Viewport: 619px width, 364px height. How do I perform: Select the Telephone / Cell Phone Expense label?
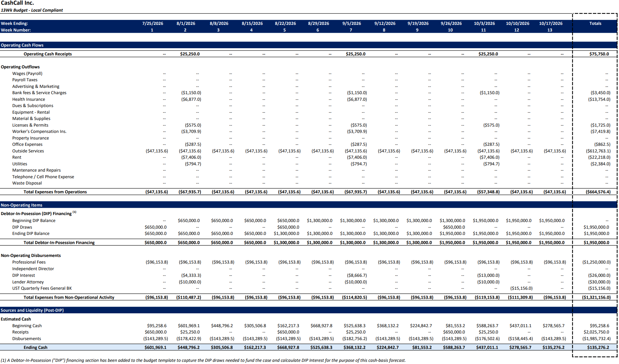pyautogui.click(x=43, y=177)
